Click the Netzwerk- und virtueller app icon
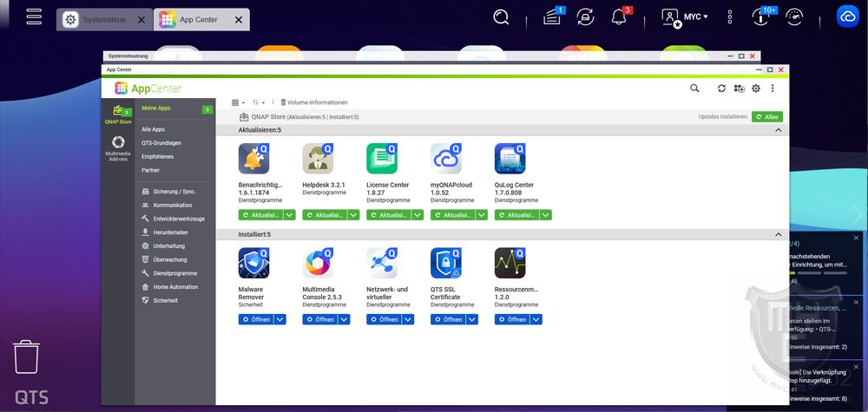Image resolution: width=868 pixels, height=412 pixels. click(x=382, y=263)
